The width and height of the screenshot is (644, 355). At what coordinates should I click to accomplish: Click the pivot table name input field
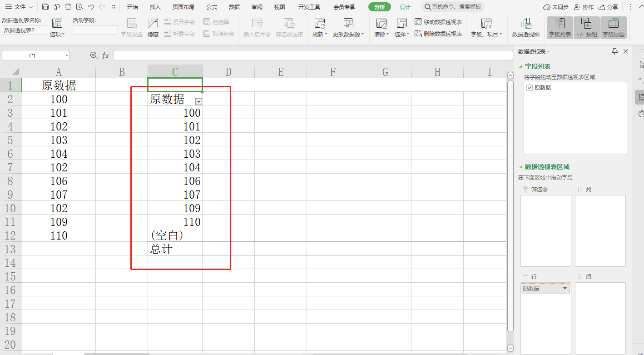coord(25,30)
